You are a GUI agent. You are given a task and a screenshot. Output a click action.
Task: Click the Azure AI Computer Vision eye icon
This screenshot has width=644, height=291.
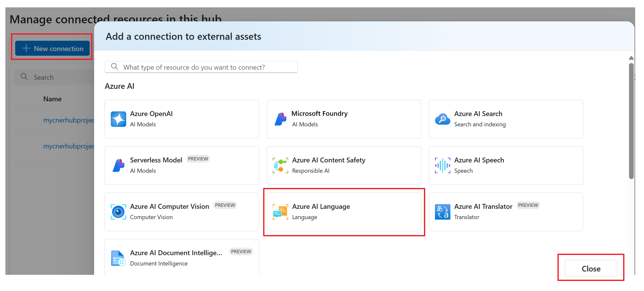tap(118, 212)
